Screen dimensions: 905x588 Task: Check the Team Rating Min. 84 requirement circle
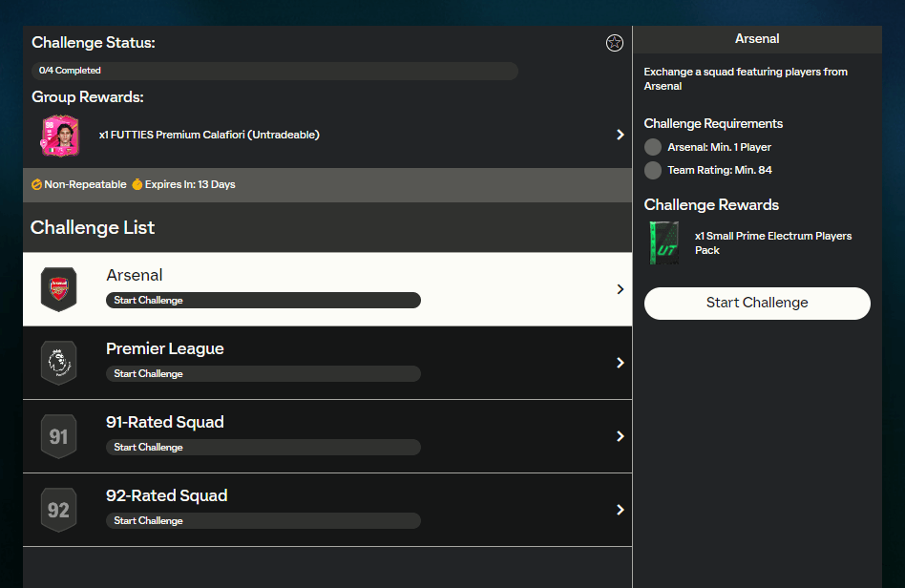coord(655,170)
